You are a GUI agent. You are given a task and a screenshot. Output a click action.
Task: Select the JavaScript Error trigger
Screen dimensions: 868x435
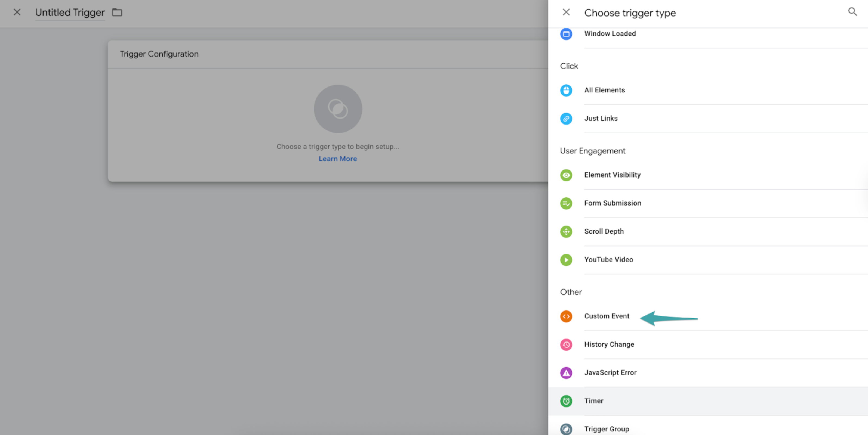point(708,373)
